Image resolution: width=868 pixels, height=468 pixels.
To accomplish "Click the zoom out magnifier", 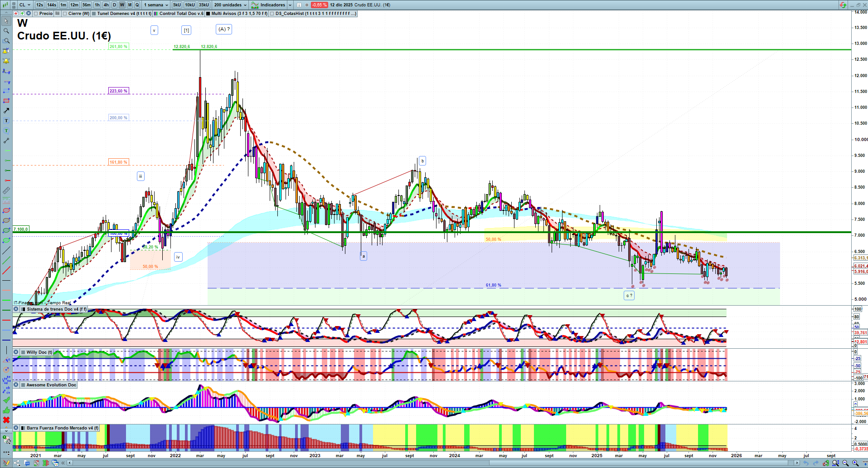I will coord(846,463).
